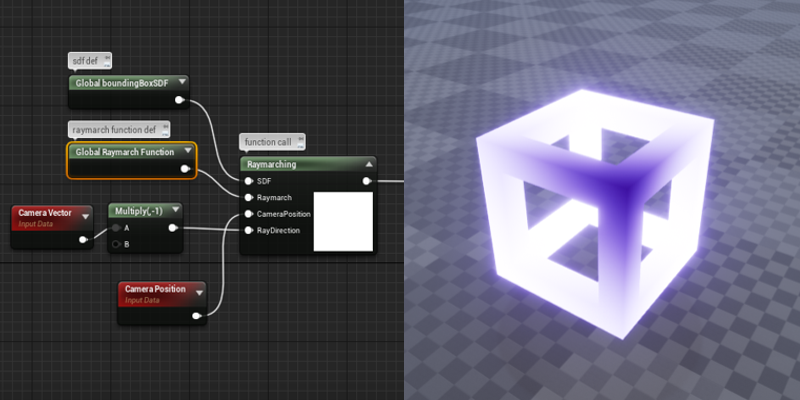Click the glowing cube in viewport
Viewport: 800px width, 400px height.
pyautogui.click(x=594, y=213)
